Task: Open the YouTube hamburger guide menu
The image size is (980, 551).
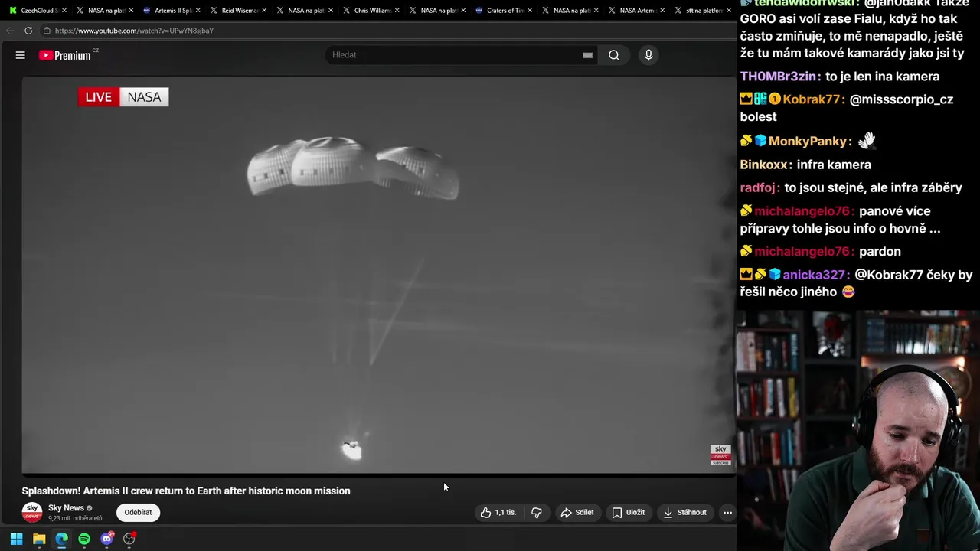Action: (21, 55)
